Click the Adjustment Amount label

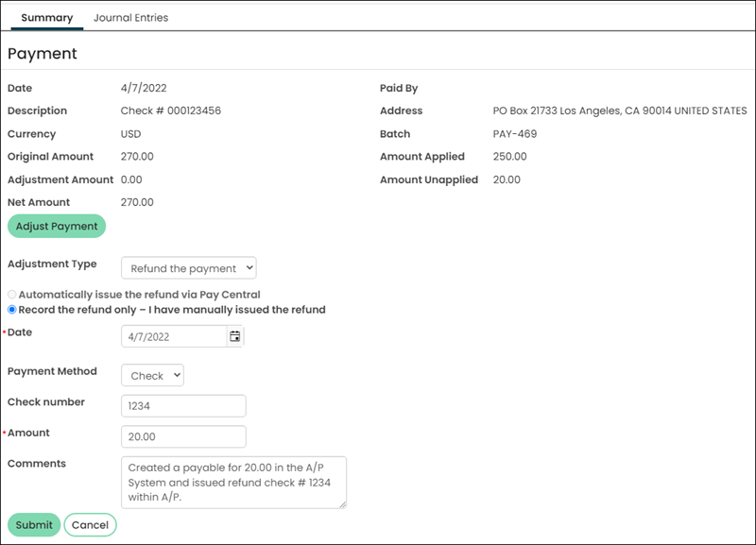tap(60, 179)
